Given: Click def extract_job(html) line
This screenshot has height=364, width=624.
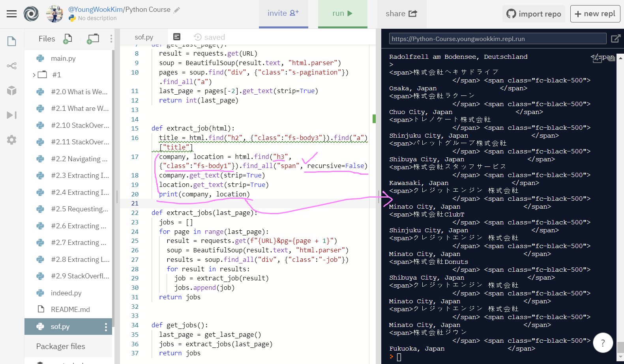Looking at the screenshot, I should pyautogui.click(x=193, y=128).
